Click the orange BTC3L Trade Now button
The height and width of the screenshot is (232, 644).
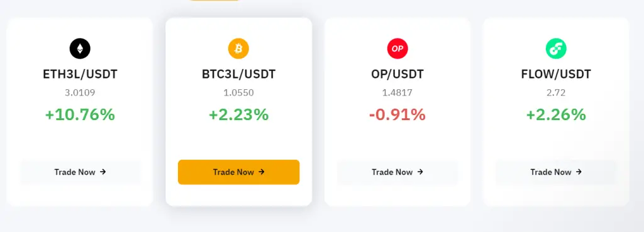click(x=238, y=172)
